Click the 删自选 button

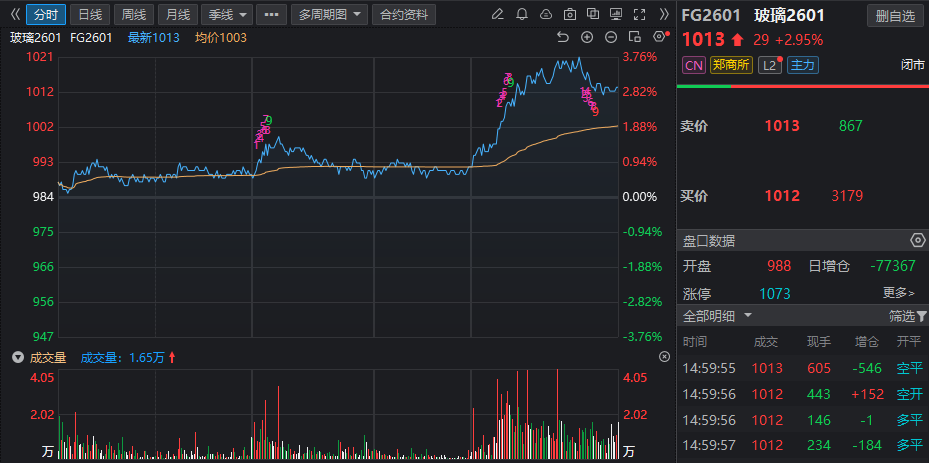point(895,15)
